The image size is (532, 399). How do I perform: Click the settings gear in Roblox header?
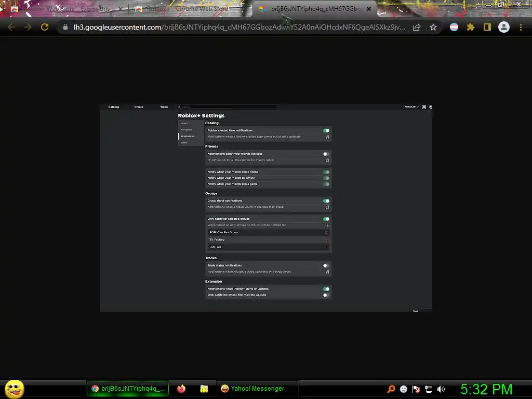(x=431, y=107)
